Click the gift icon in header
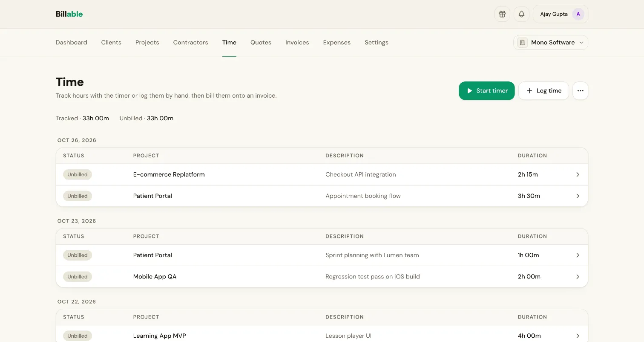 502,14
